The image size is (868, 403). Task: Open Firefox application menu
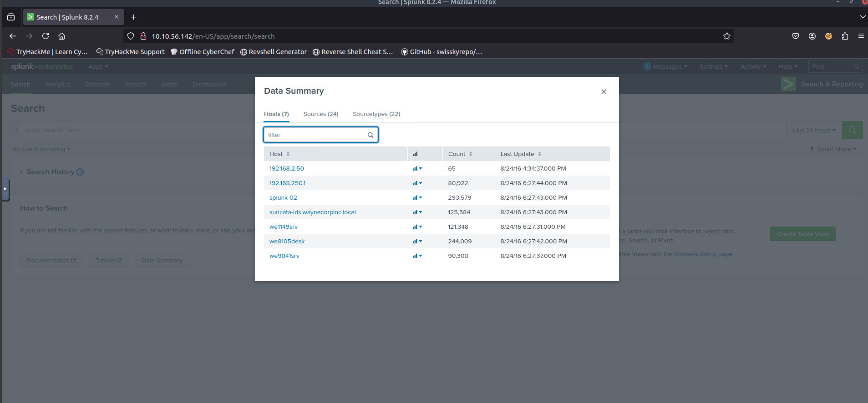tap(861, 36)
